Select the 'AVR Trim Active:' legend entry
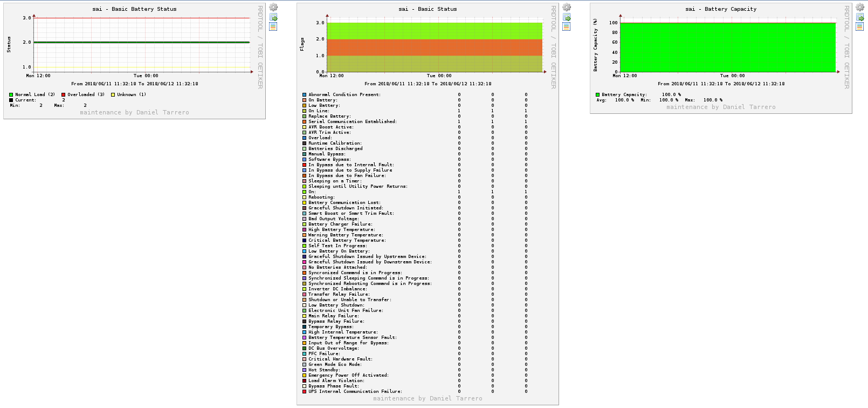Screen dimensions: 868x408 click(x=415, y=132)
